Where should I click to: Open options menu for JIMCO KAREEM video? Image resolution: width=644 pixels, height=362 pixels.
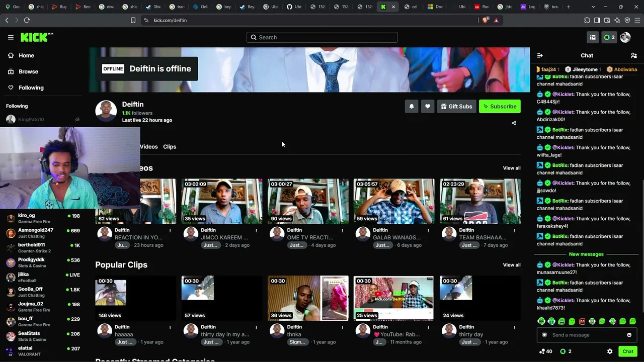(256, 231)
